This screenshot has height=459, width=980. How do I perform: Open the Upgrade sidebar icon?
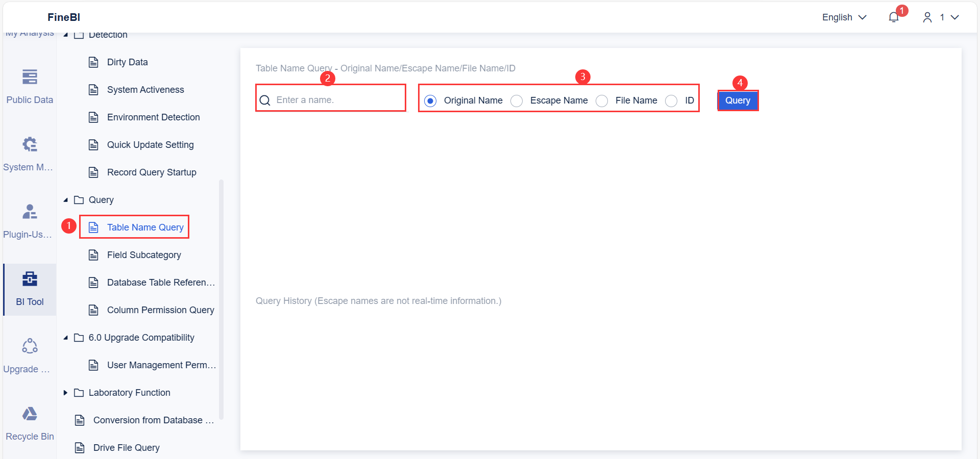tap(30, 346)
